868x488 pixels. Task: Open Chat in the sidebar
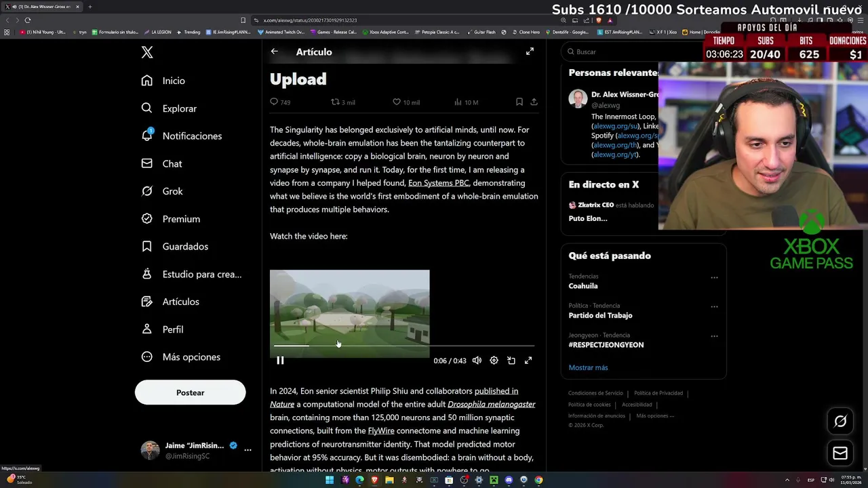coord(161,163)
